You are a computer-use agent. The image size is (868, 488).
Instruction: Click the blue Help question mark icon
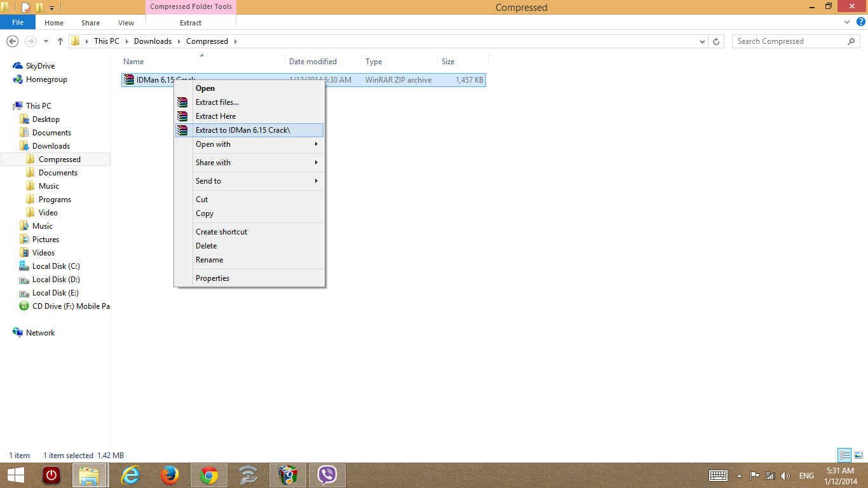click(x=860, y=22)
